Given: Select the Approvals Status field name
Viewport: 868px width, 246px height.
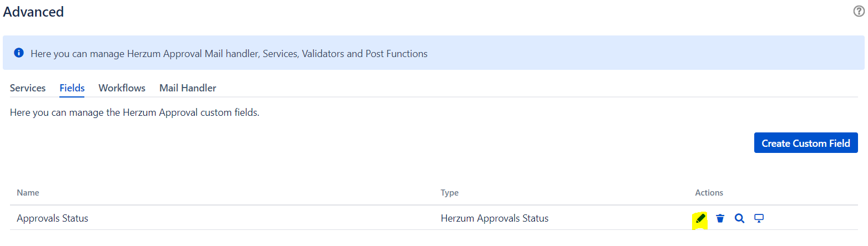Looking at the screenshot, I should [x=53, y=218].
